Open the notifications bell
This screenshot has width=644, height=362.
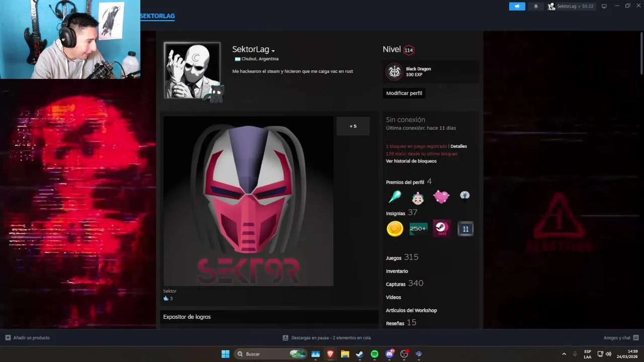point(536,6)
